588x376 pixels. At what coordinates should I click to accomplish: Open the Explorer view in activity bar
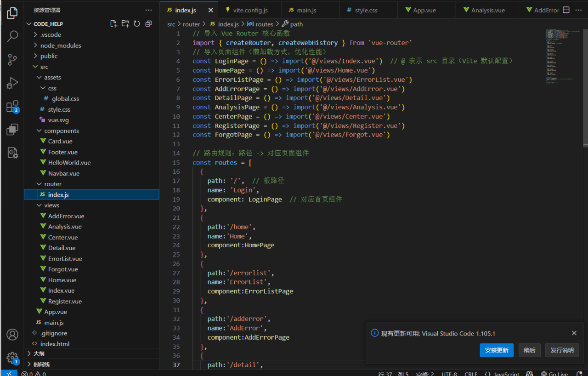(x=12, y=13)
